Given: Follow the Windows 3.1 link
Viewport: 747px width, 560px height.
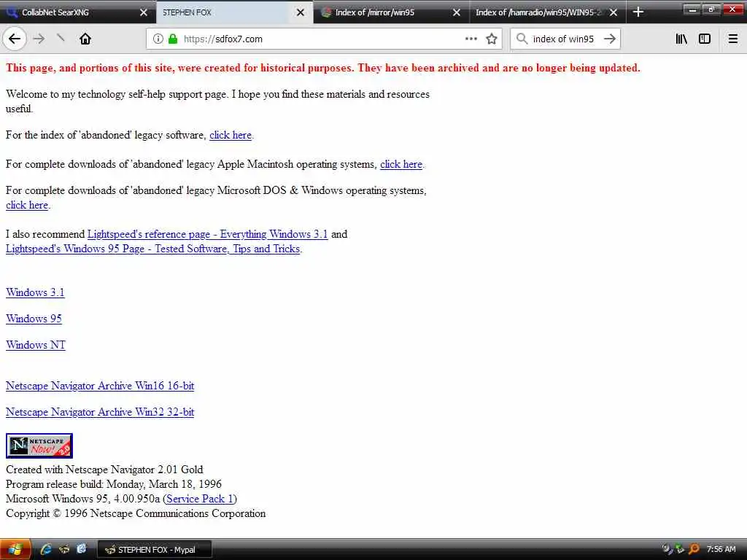Looking at the screenshot, I should coord(35,293).
